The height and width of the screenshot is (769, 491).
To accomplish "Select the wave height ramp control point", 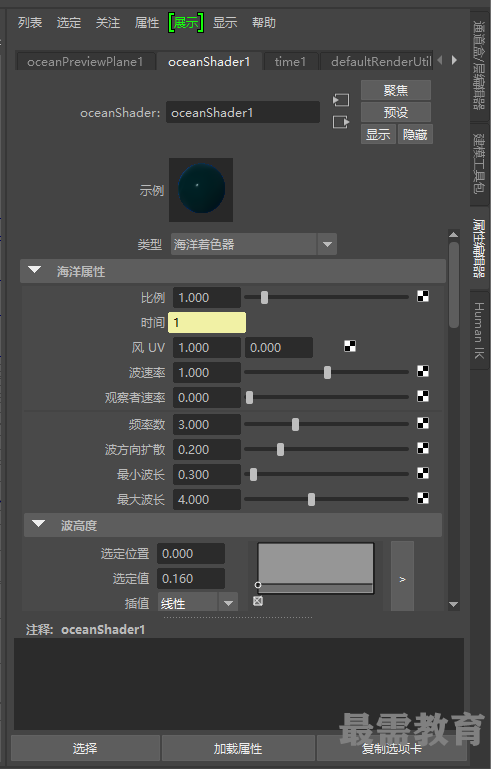I will click(258, 585).
